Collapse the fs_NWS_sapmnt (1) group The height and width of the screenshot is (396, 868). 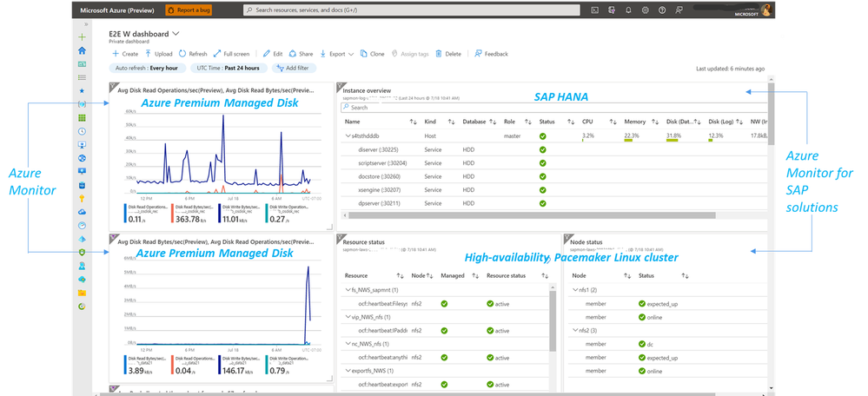coord(348,290)
